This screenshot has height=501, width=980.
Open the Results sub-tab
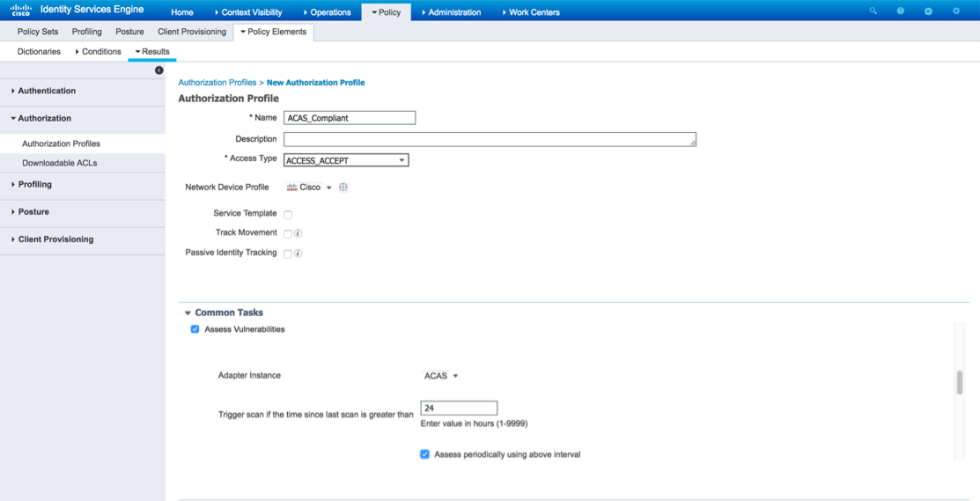point(151,51)
